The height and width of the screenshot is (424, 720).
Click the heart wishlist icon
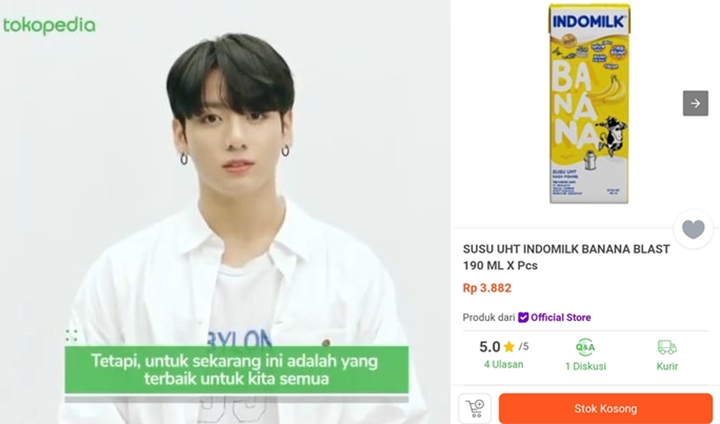(693, 229)
